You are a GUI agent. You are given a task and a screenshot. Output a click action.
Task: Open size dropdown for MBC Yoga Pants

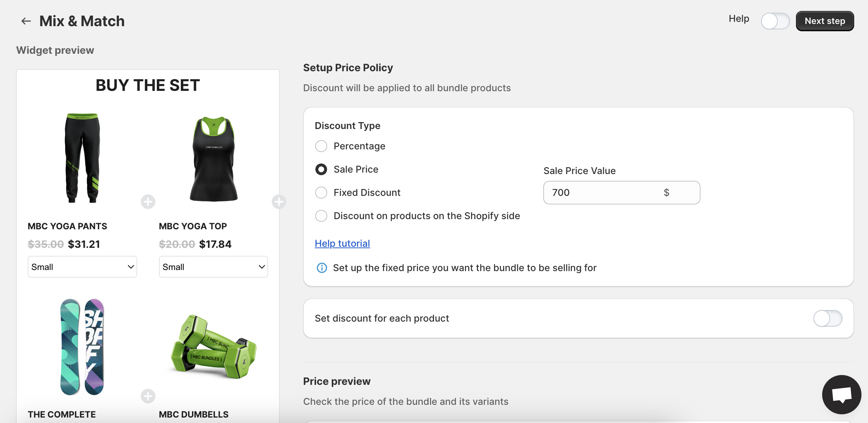click(82, 267)
